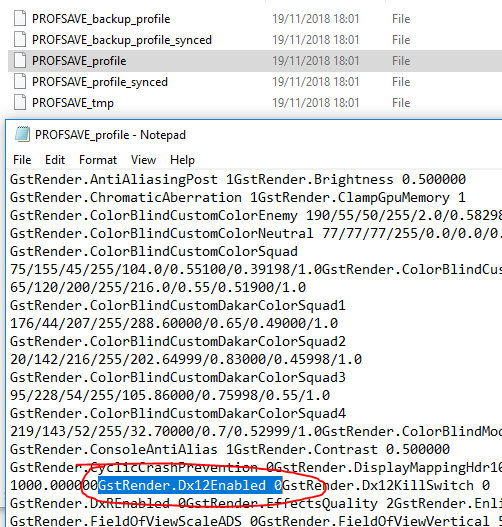Open the Edit menu in Notepad
Image resolution: width=502 pixels, height=527 pixels.
[55, 160]
